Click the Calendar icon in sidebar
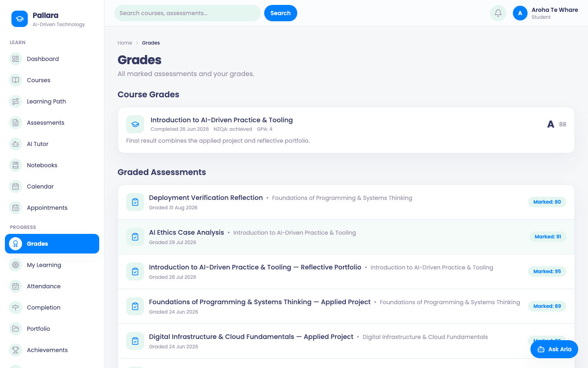This screenshot has height=368, width=588. click(16, 186)
